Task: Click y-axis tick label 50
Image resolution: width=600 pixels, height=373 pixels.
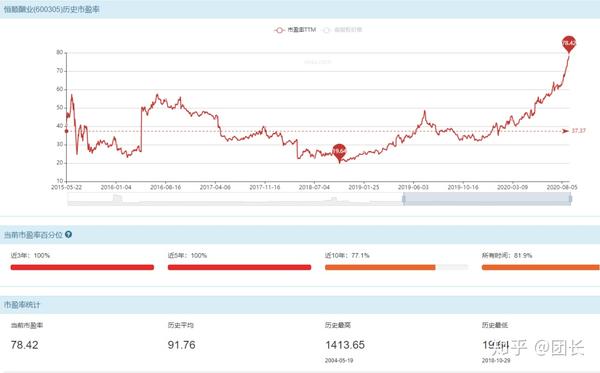Action: (x=60, y=108)
